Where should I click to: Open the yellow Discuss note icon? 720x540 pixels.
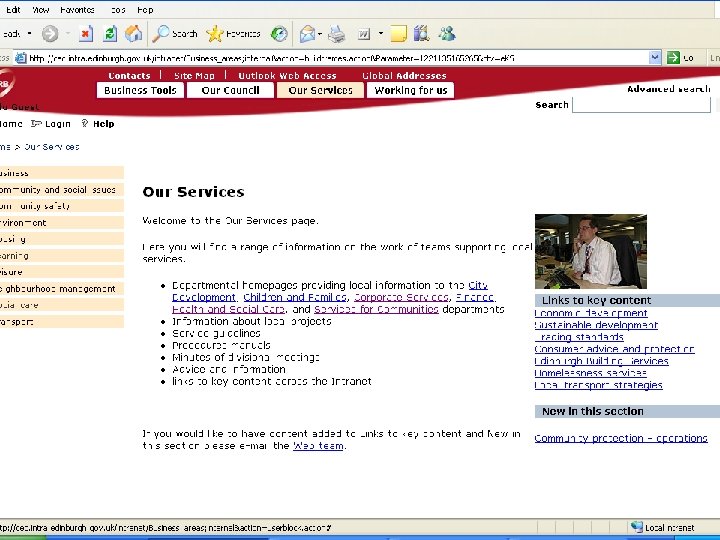(x=399, y=34)
